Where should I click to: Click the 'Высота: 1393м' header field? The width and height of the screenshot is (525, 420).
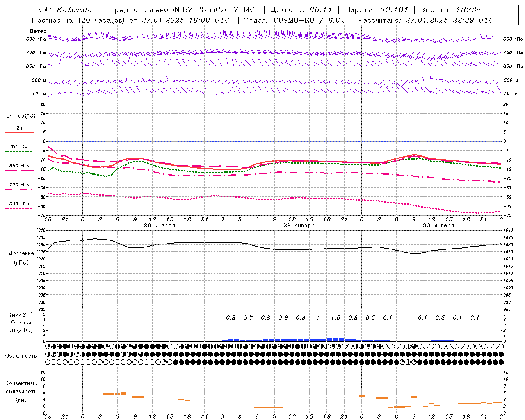click(450, 10)
